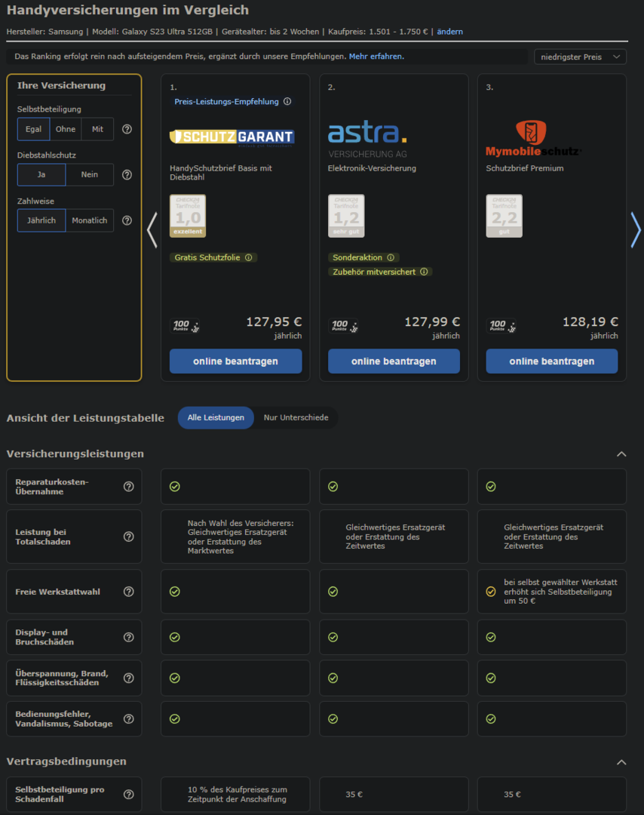The image size is (644, 815).
Task: Click right arrow to see next insurers
Action: click(x=635, y=230)
